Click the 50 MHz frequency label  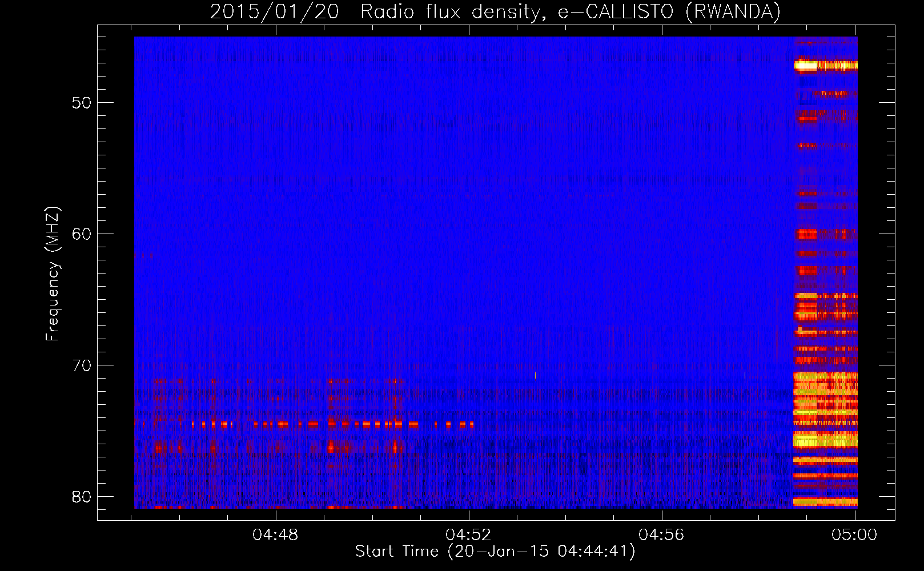[x=82, y=103]
